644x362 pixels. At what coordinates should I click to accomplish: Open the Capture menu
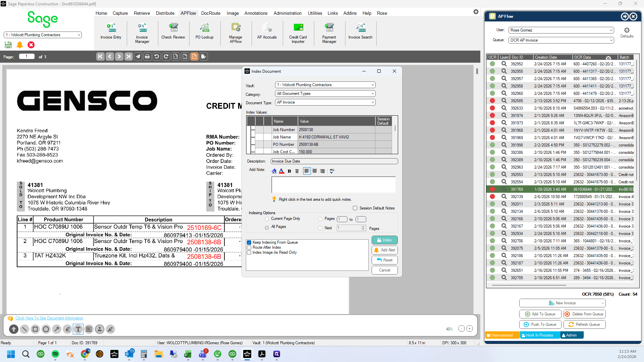click(x=120, y=13)
